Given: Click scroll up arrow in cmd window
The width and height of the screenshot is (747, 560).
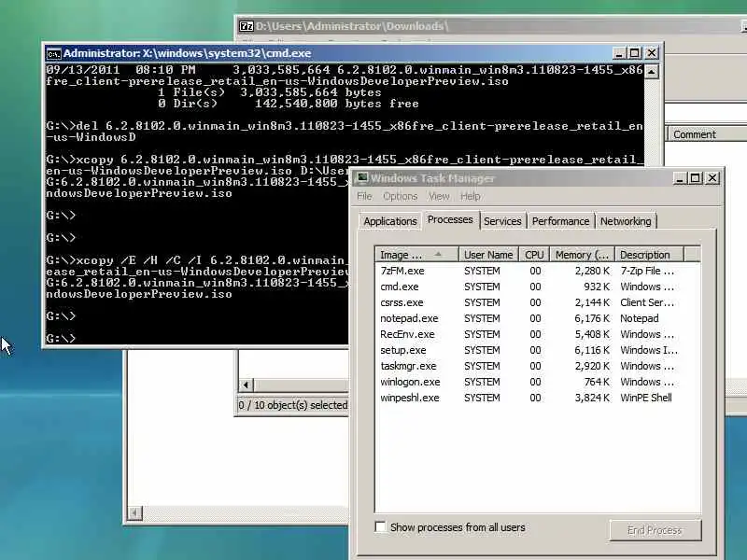Looking at the screenshot, I should tap(651, 72).
